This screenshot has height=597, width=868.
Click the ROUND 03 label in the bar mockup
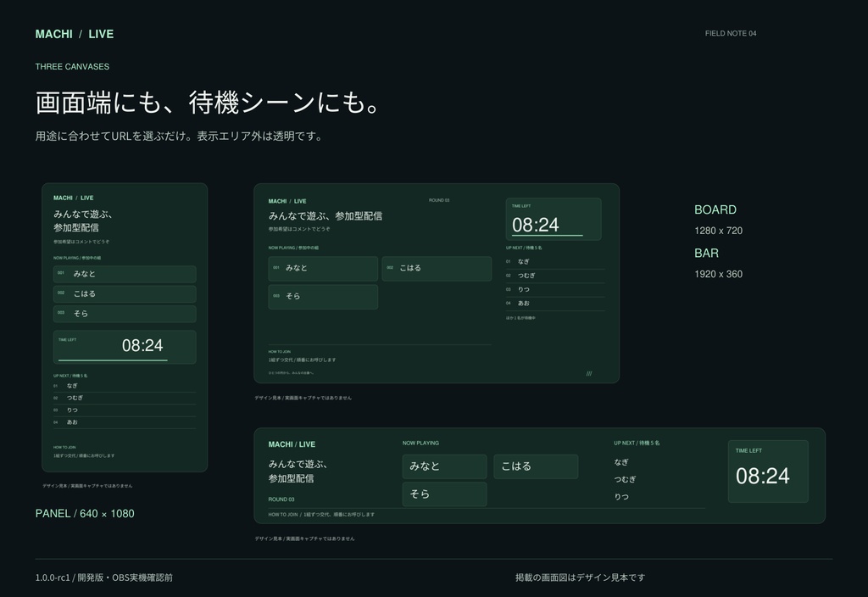tap(281, 499)
